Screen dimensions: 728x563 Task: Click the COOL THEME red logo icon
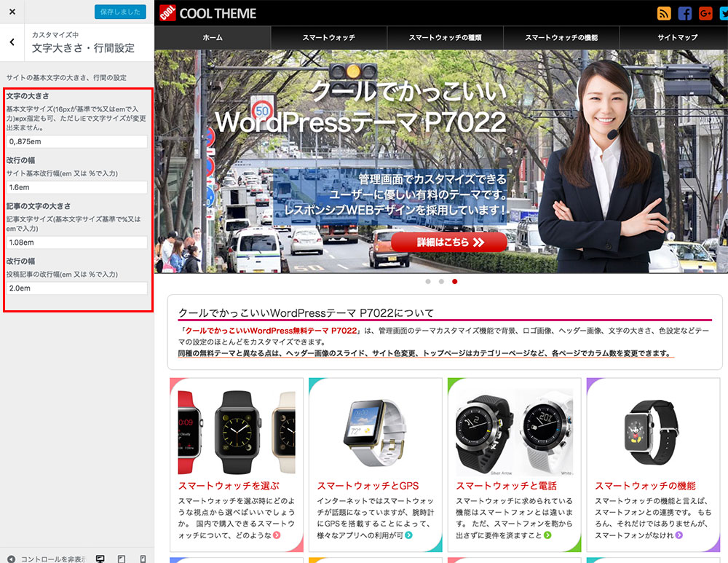pyautogui.click(x=167, y=13)
